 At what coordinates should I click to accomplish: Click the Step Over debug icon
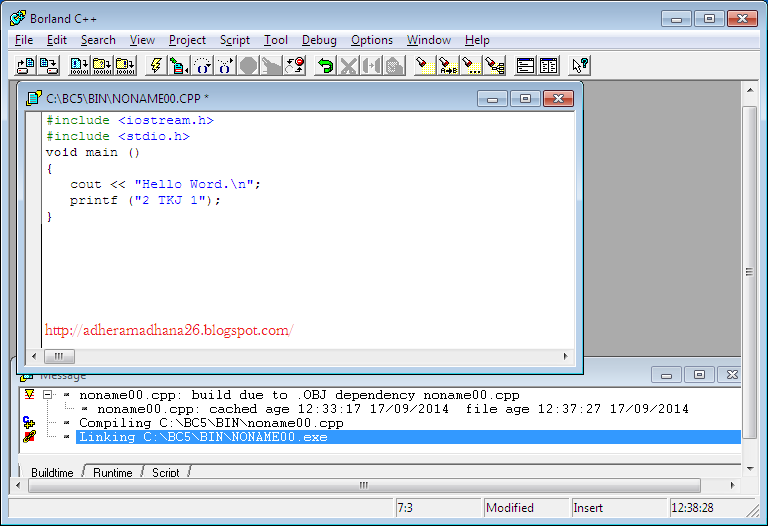pos(202,66)
